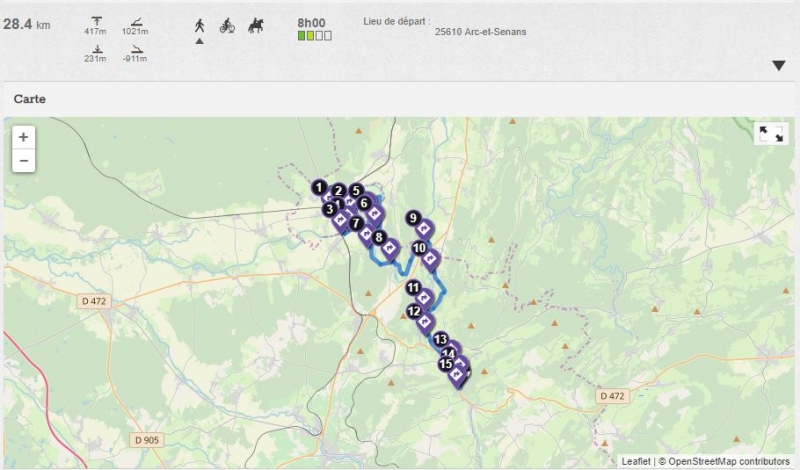
Task: Zoom out on the map
Action: click(23, 160)
